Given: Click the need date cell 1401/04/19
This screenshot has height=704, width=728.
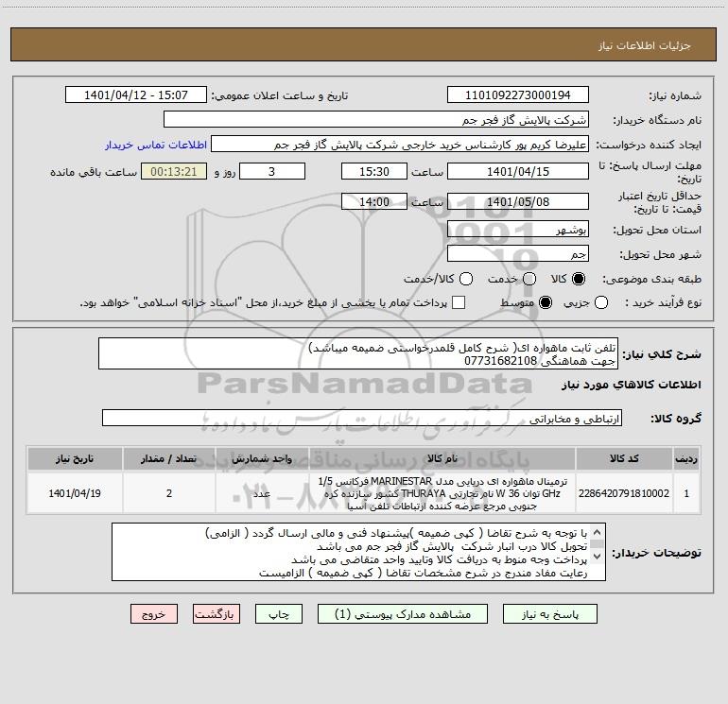Looking at the screenshot, I should 75,493.
